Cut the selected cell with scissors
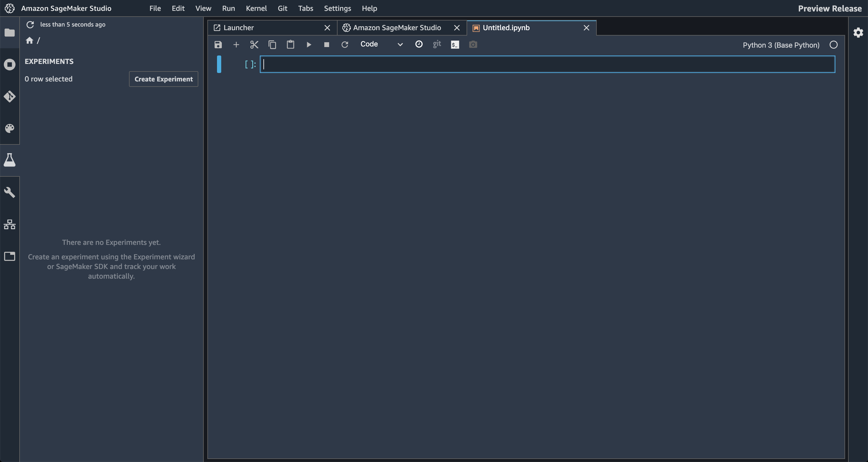Screen dimensions: 868x462 tap(254, 45)
